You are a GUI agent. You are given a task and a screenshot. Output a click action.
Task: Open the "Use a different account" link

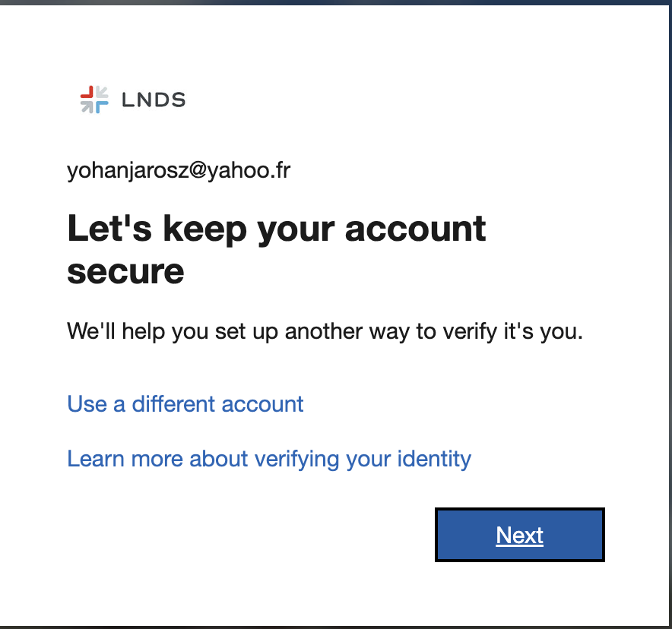pyautogui.click(x=185, y=403)
